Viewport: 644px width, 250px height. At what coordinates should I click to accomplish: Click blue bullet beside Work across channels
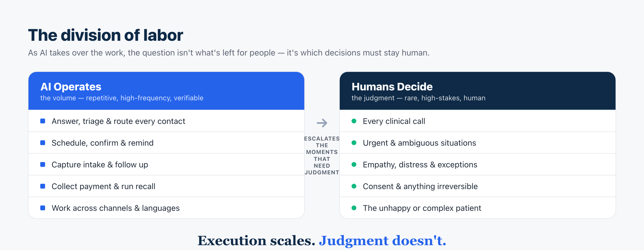pyautogui.click(x=43, y=208)
